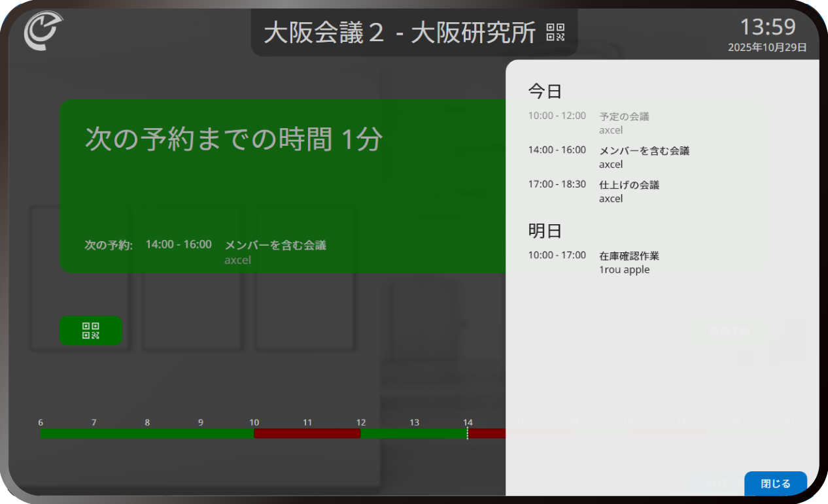Select the 明日 section header in the schedule
828x504 pixels.
(x=543, y=231)
